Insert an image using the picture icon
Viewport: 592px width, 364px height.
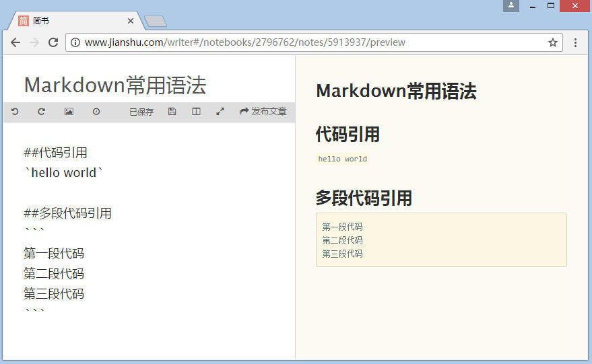pos(69,112)
